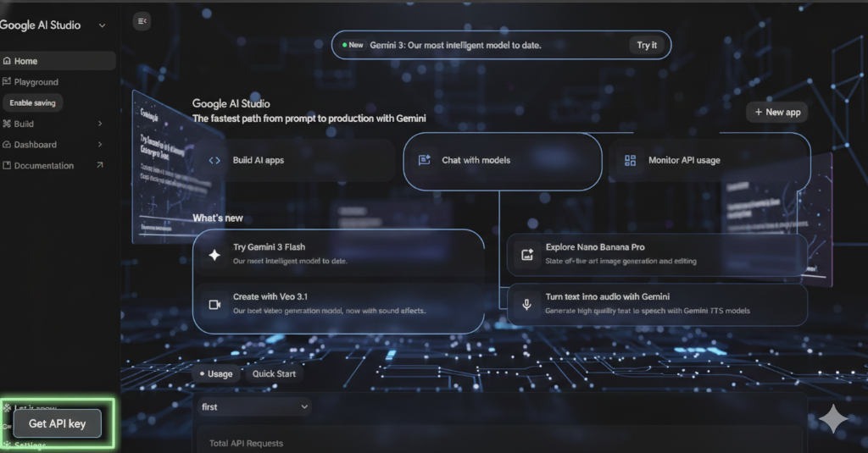This screenshot has height=453, width=868.
Task: Click the Dashboard gauge icon in sidebar
Action: tap(7, 144)
